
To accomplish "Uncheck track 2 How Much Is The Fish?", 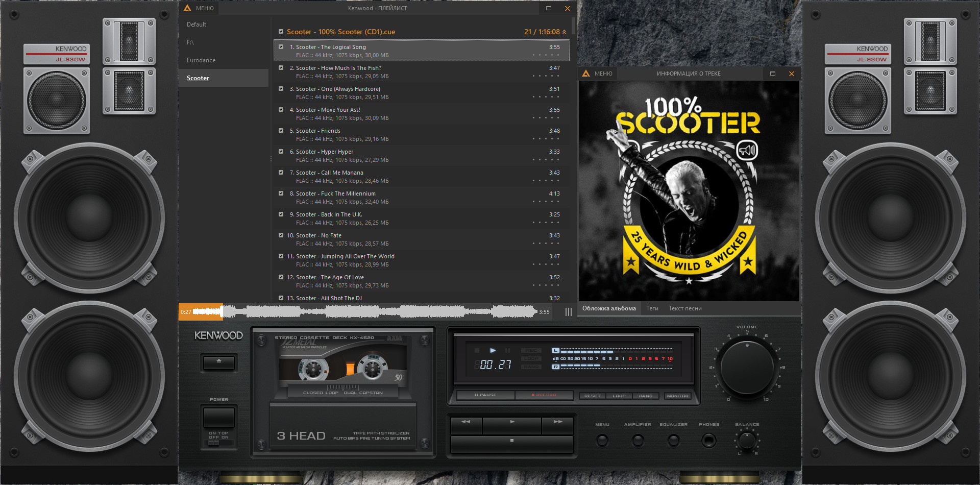I will click(281, 67).
